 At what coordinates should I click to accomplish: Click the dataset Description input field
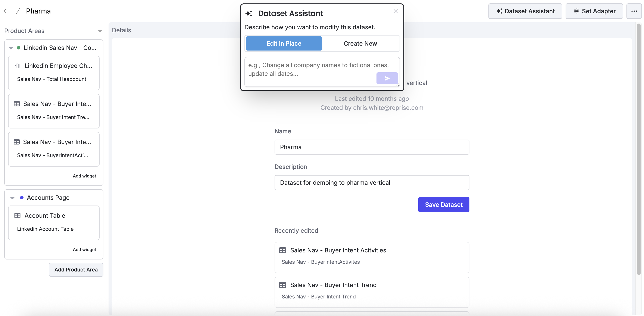[x=372, y=183]
